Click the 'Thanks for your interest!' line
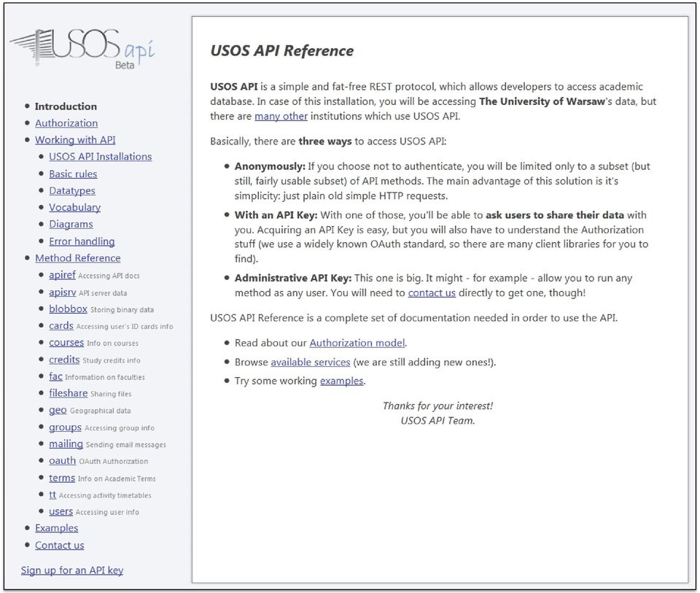Viewport: 700px width, 593px height. [437, 406]
